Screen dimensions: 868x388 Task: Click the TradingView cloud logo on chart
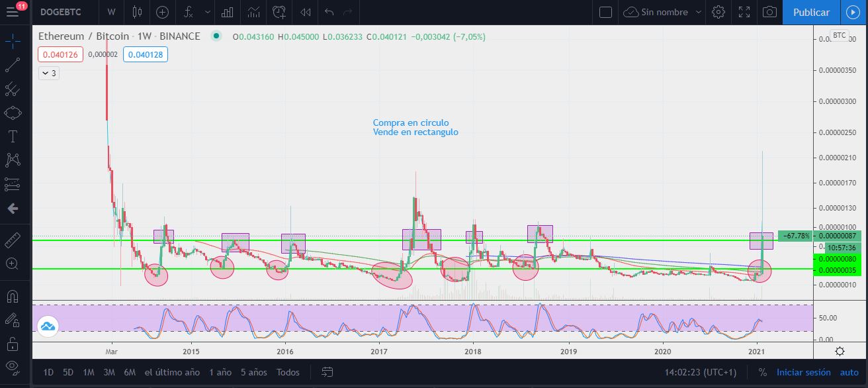pos(48,325)
